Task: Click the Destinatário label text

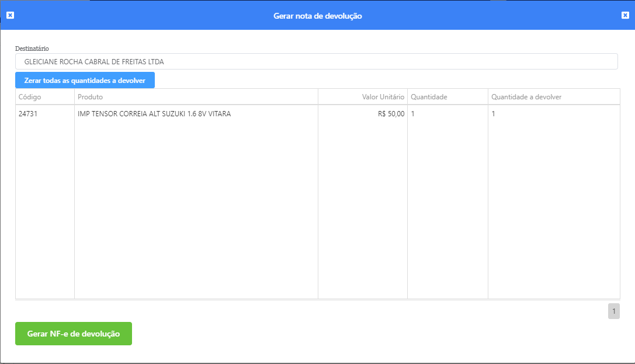Action: click(32, 48)
